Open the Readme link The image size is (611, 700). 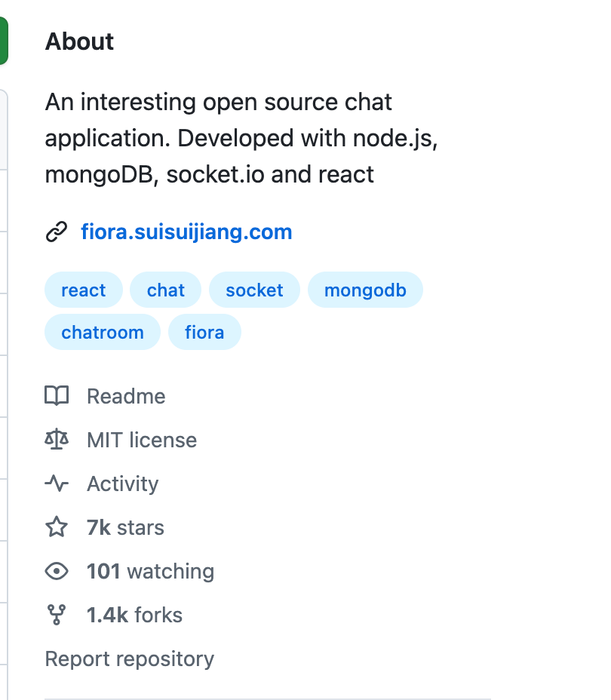click(126, 396)
